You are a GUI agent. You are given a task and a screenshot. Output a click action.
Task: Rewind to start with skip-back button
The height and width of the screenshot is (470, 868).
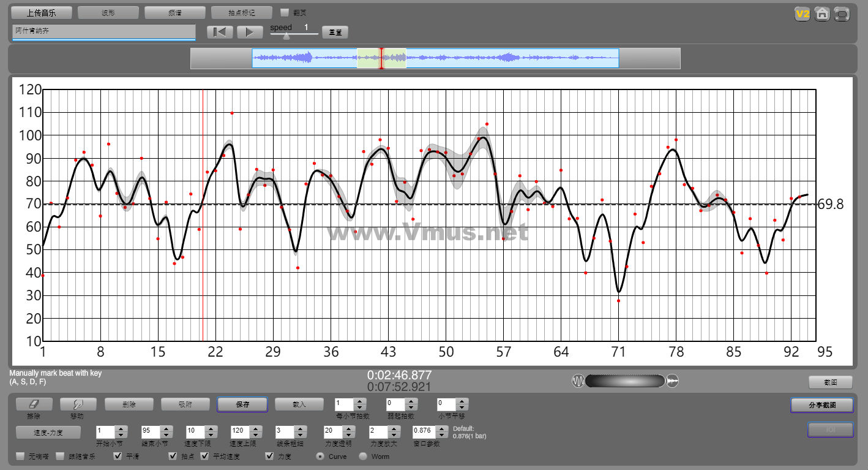[220, 32]
